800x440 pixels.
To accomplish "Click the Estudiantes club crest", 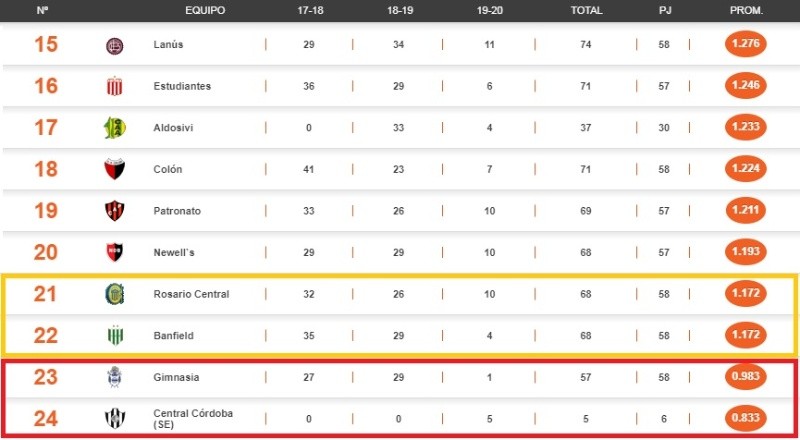I will (114, 86).
